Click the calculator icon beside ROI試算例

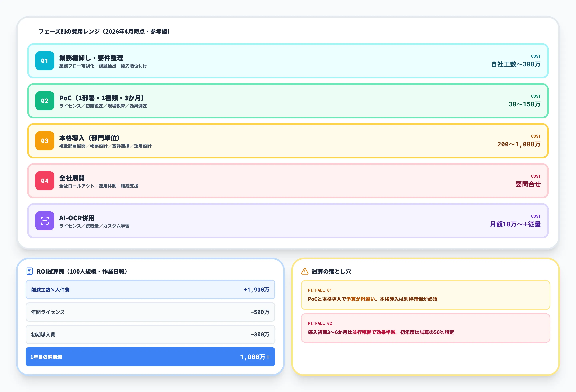click(30, 271)
